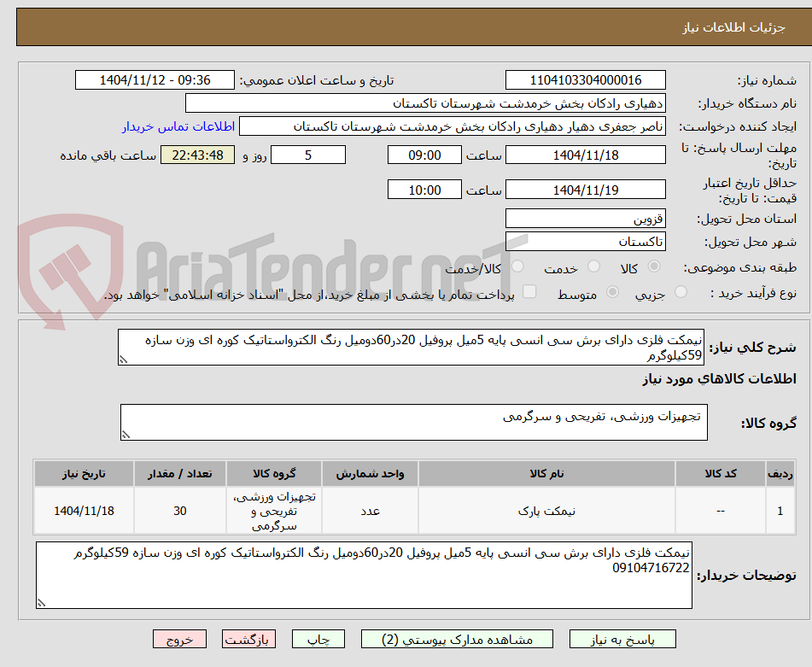The height and width of the screenshot is (667, 812).
Task: Click the اطلاعات کالاهای مورد نیاز heading
Action: click(x=719, y=379)
